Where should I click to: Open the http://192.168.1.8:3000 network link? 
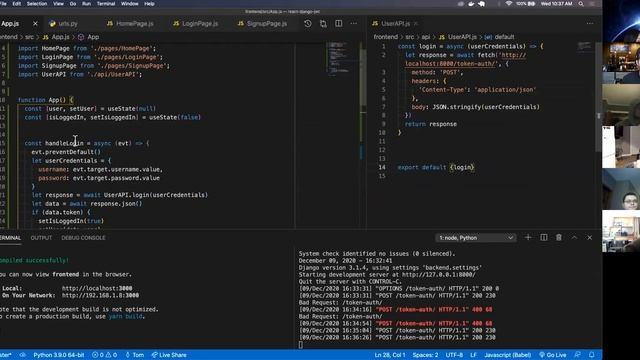pyautogui.click(x=100, y=296)
